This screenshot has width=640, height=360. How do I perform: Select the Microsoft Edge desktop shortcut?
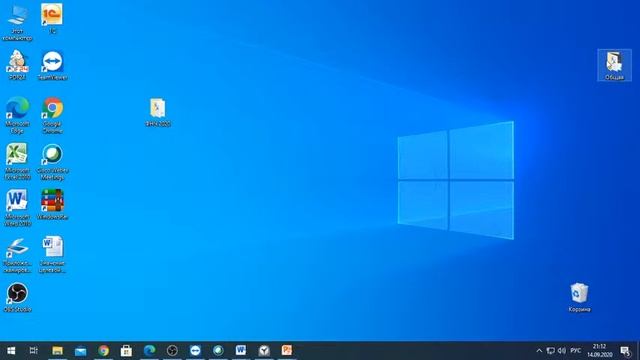click(17, 115)
